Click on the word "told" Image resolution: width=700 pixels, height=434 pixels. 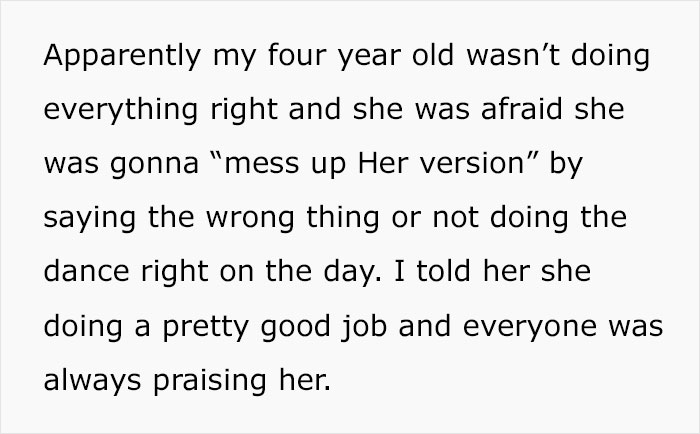tap(444, 271)
